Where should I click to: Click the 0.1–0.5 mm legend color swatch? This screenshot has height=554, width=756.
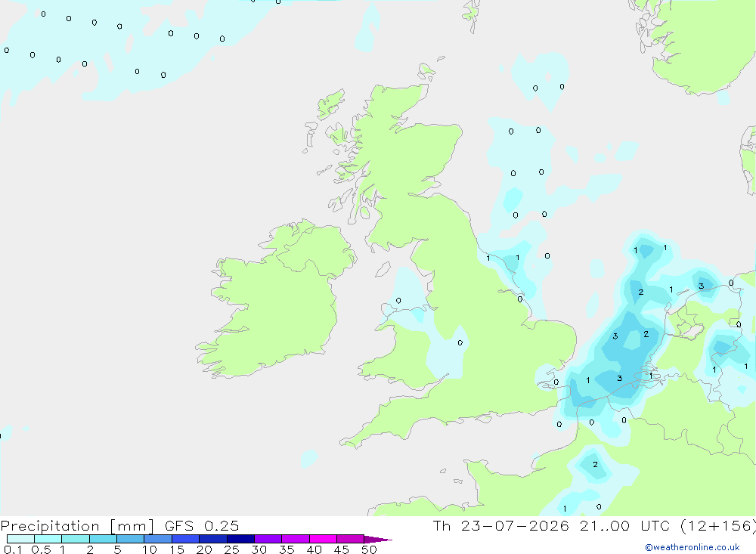coord(20,539)
